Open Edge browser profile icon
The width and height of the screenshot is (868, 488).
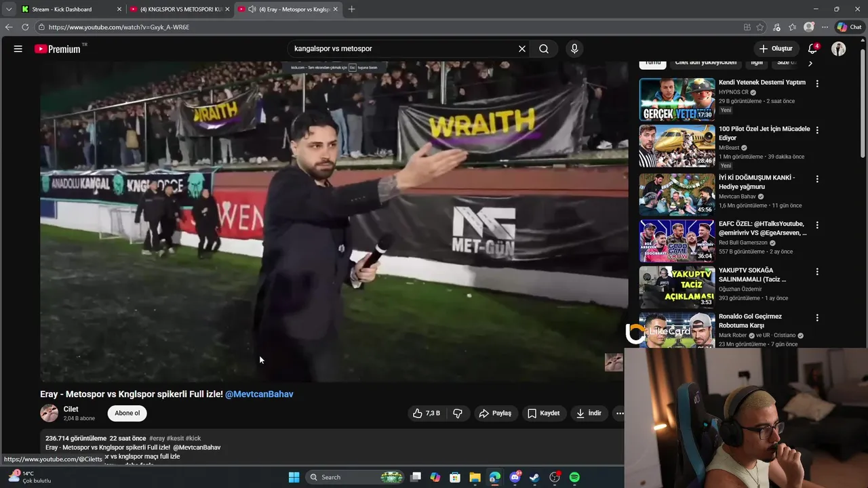tap(809, 27)
